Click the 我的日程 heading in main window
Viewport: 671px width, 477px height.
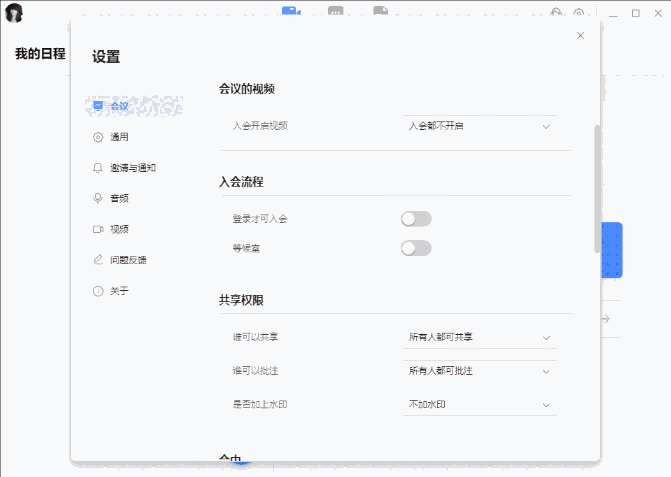coord(40,53)
